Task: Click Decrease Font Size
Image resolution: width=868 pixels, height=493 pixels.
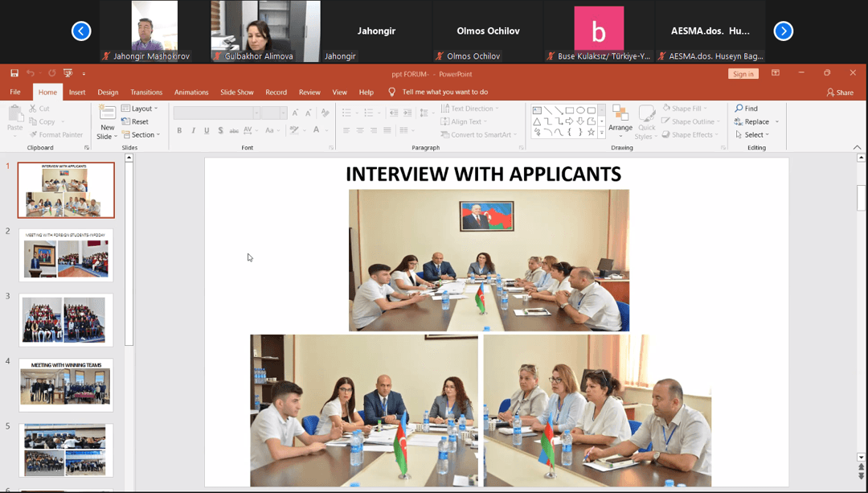Action: [x=309, y=113]
